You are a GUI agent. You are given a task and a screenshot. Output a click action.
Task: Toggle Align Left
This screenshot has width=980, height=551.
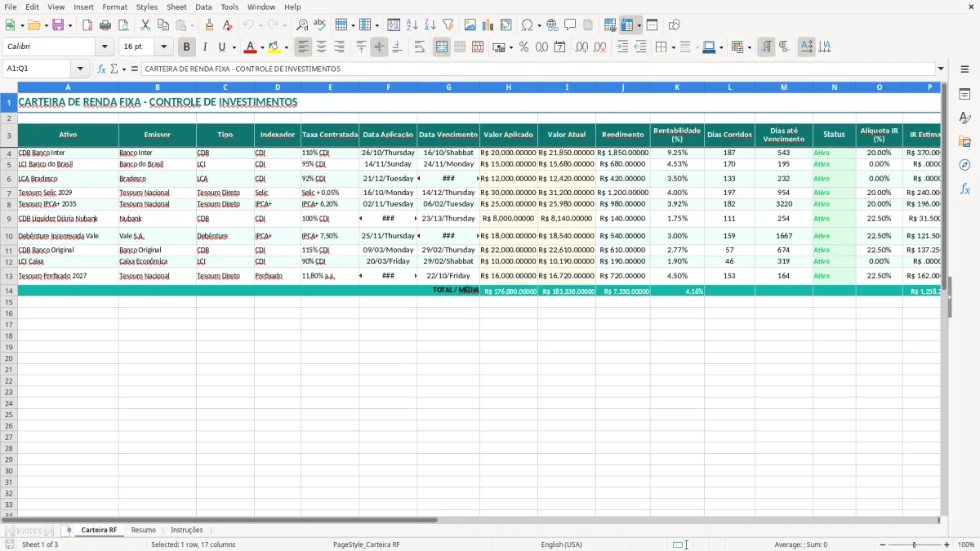pos(304,47)
